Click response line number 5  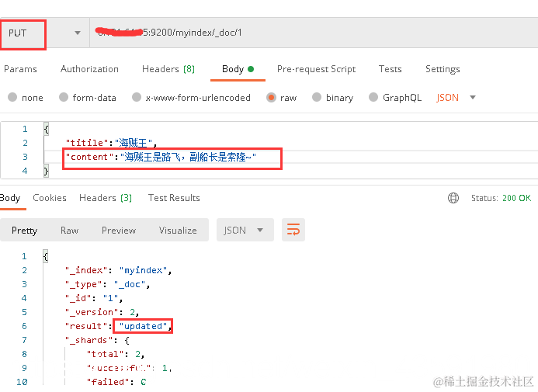click(x=24, y=312)
